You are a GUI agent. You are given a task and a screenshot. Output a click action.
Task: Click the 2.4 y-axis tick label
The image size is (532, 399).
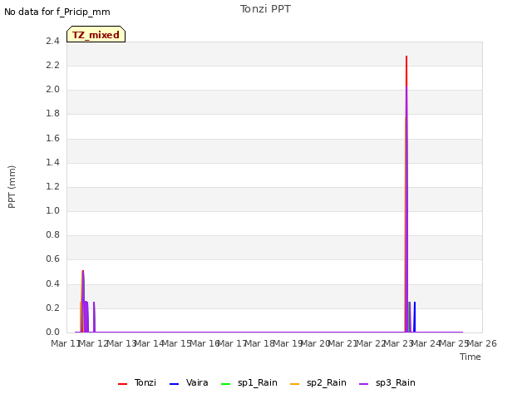(x=52, y=41)
